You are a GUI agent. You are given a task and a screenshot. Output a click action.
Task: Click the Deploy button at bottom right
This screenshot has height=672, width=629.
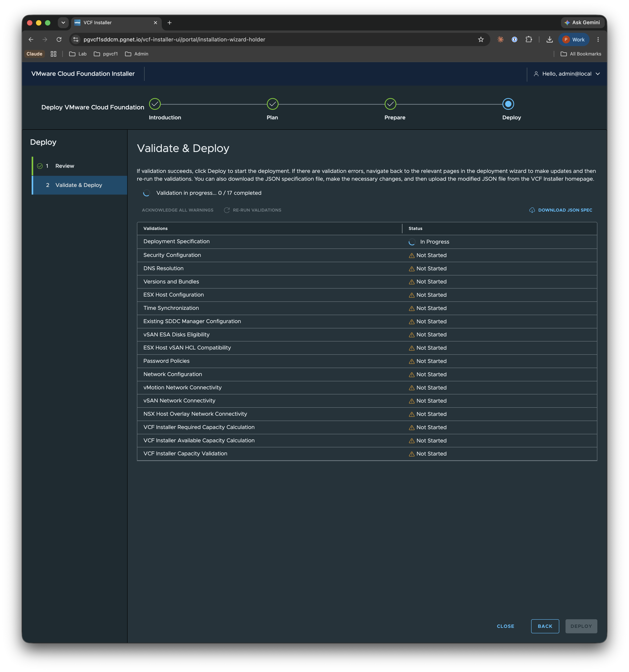[x=581, y=626]
